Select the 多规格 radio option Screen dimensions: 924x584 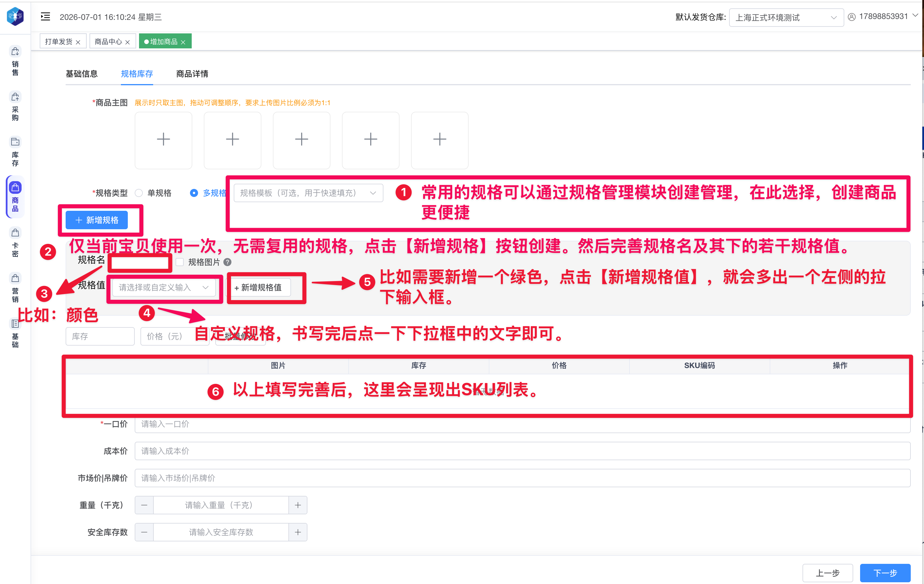pos(194,193)
